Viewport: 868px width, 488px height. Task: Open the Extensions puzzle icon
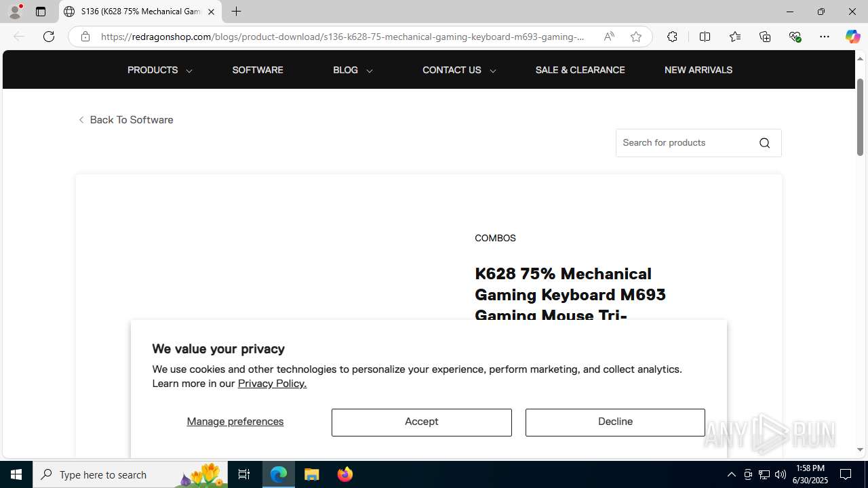672,37
